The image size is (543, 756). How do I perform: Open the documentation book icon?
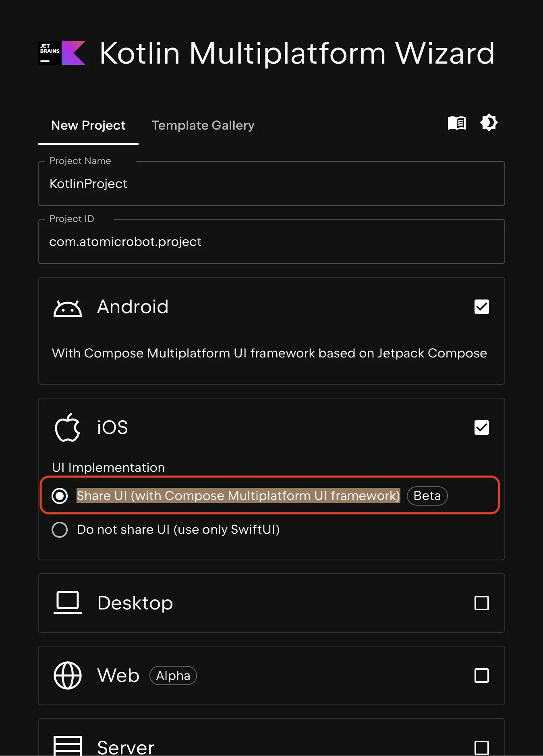click(x=456, y=123)
